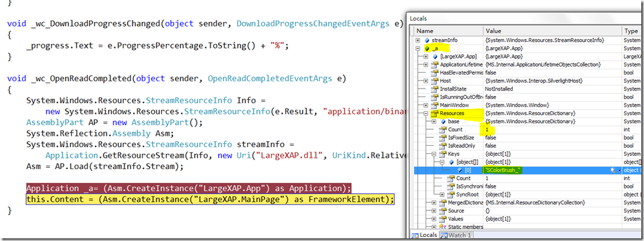644x241 pixels.
Task: Click the highlighted this.Content = code line
Action: 210,200
